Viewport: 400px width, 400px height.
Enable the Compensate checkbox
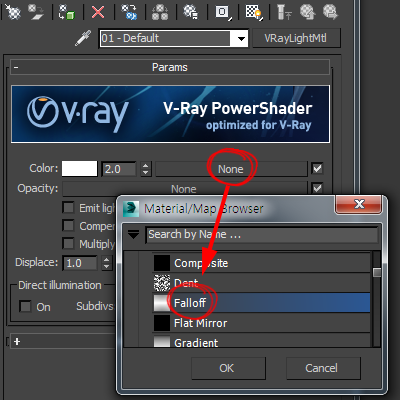tap(68, 225)
